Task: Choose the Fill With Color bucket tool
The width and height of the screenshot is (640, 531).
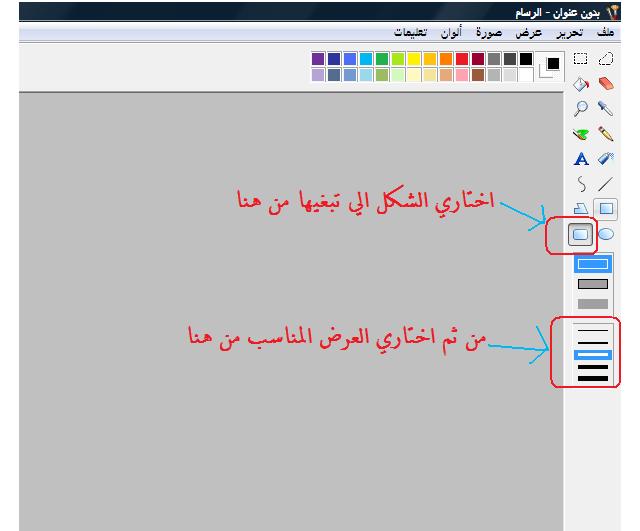Action: pos(580,84)
